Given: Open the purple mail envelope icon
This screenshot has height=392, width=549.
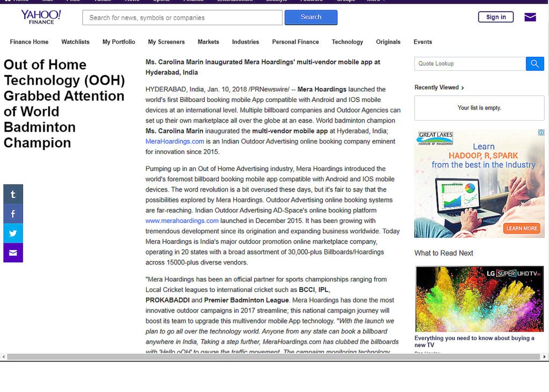Looking at the screenshot, I should (x=530, y=17).
